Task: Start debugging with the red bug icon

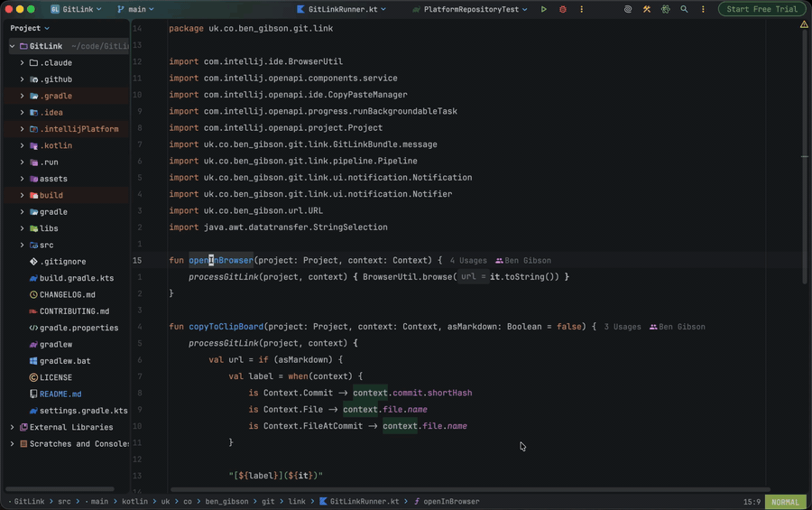Action: pyautogui.click(x=562, y=9)
